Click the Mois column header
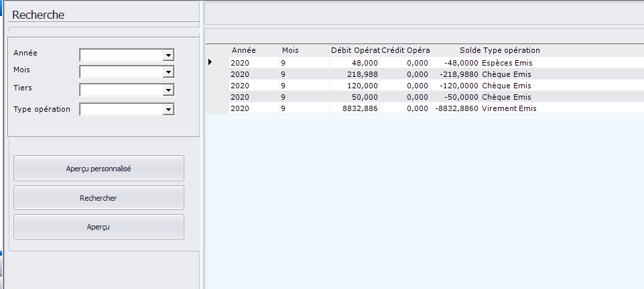Screen dimensions: 644x289 click(x=290, y=50)
